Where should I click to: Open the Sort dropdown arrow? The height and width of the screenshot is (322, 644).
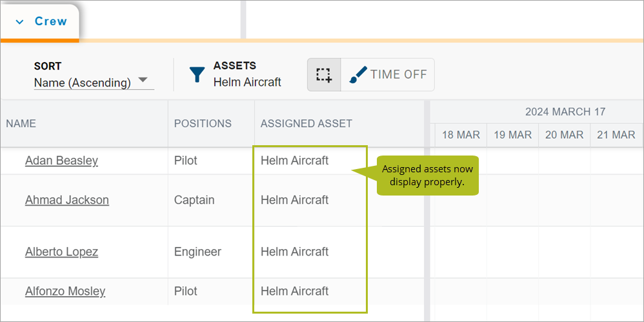[143, 79]
